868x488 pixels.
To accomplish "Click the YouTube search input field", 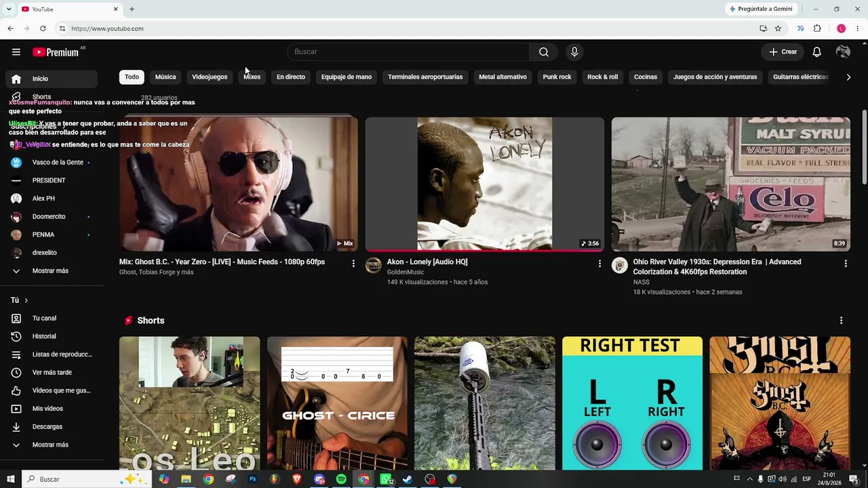I will pos(408,52).
